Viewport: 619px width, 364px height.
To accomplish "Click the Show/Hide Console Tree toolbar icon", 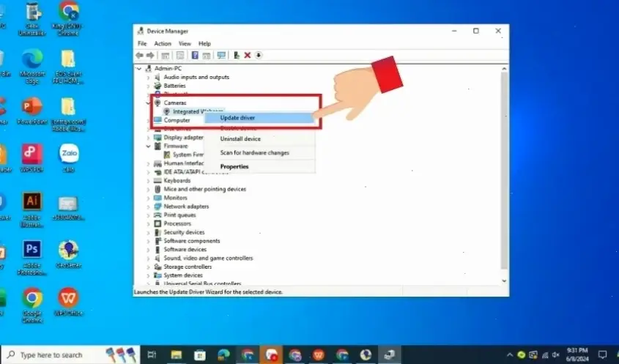I will tap(166, 56).
